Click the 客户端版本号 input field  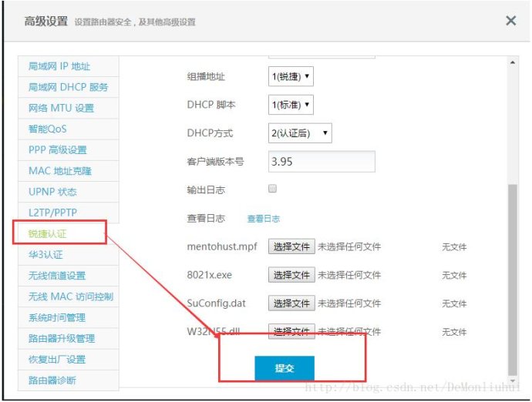pos(322,162)
